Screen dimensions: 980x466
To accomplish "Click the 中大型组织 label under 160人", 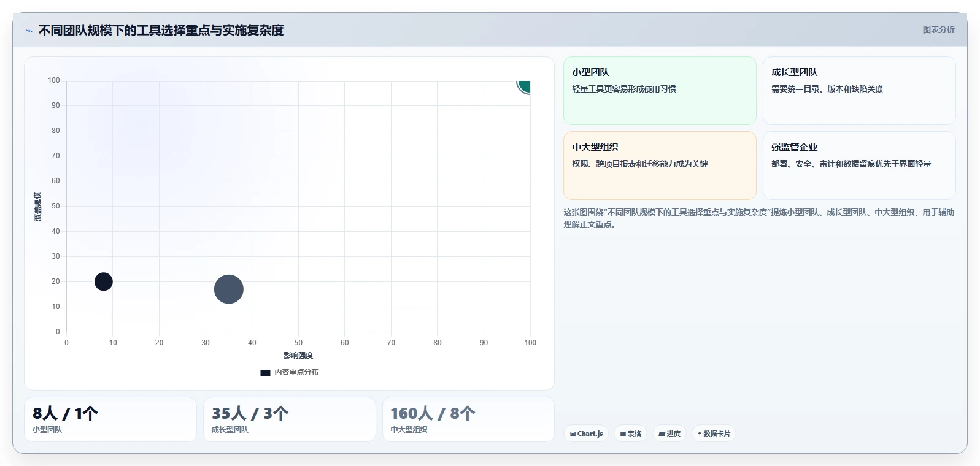I will pos(409,430).
